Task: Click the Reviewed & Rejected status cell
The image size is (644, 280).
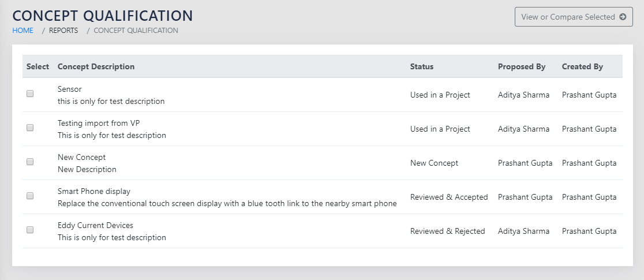Action: [x=447, y=231]
